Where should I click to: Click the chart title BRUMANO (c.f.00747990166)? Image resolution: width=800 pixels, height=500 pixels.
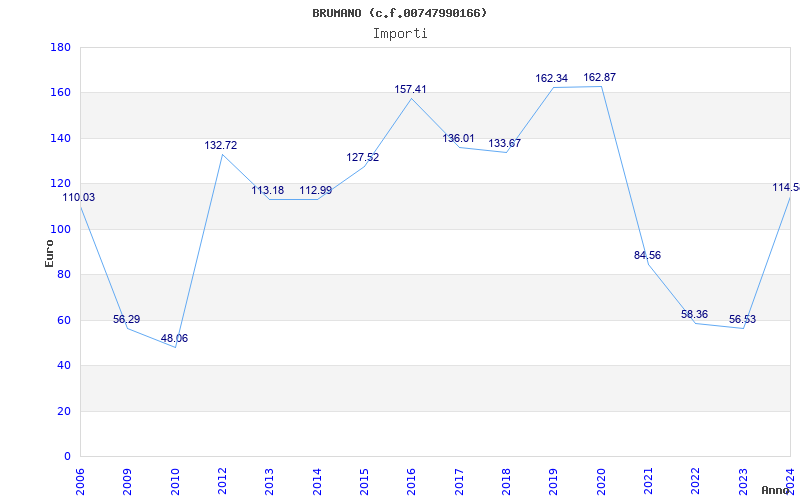pos(399,13)
